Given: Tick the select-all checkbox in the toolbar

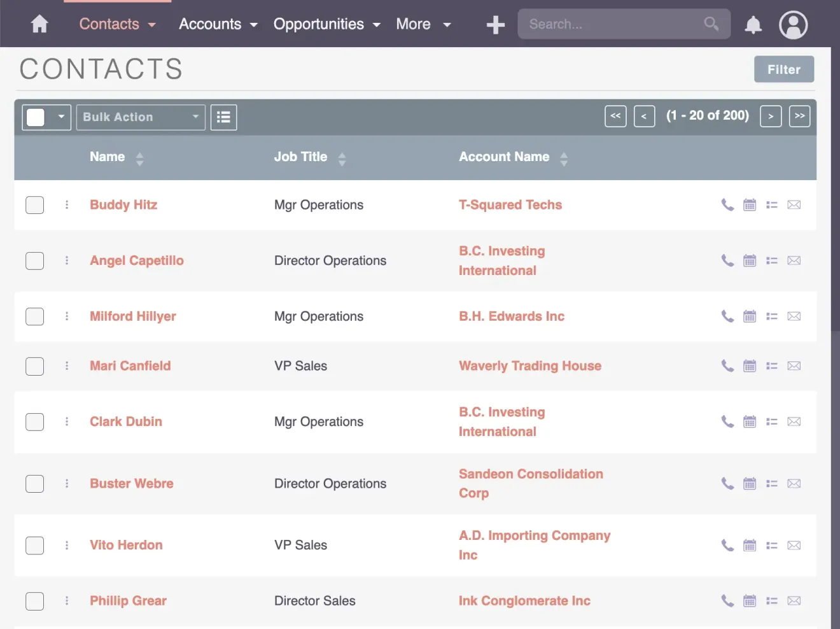Looking at the screenshot, I should tap(36, 117).
